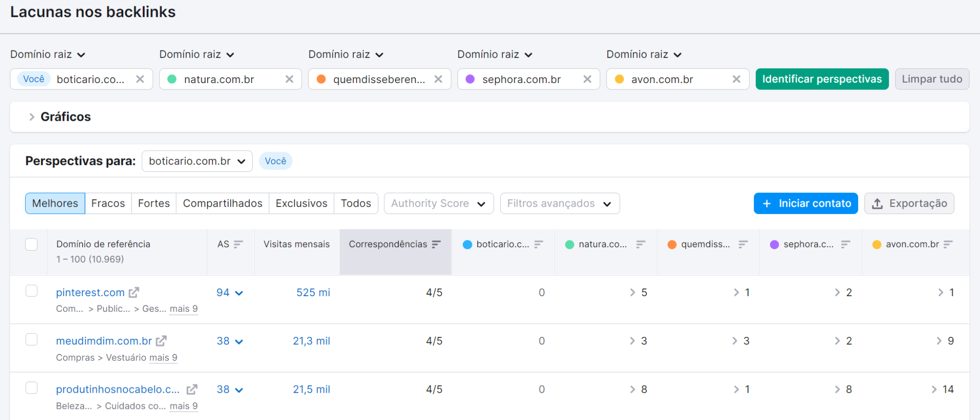
Task: Click the 525 mi visits value
Action: coord(313,292)
